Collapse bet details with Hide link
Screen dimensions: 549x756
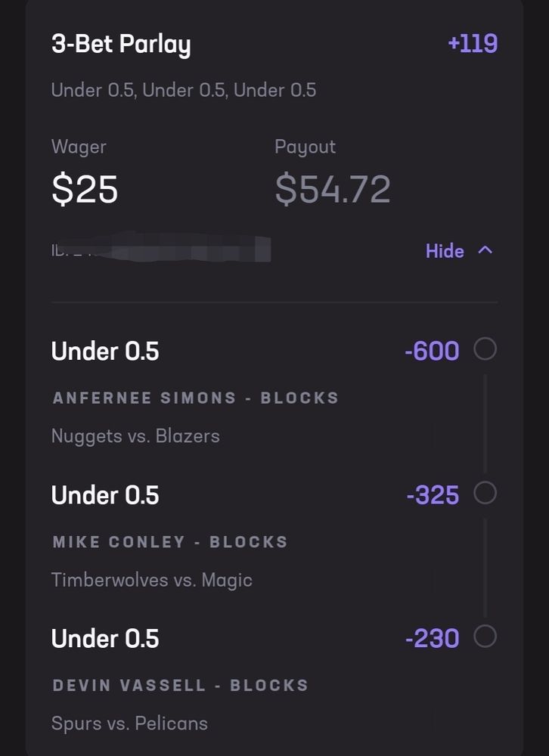(x=445, y=251)
